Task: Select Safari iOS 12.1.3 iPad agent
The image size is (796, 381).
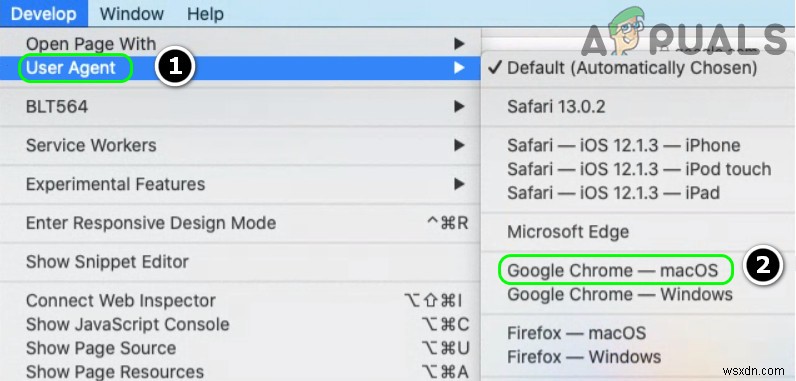Action: pyautogui.click(x=638, y=193)
